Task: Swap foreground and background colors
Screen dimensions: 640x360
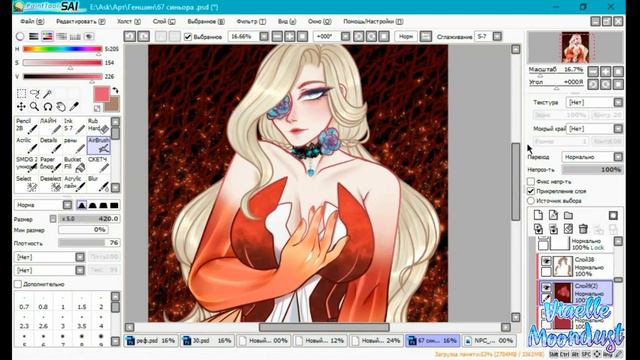Action: click(x=116, y=90)
